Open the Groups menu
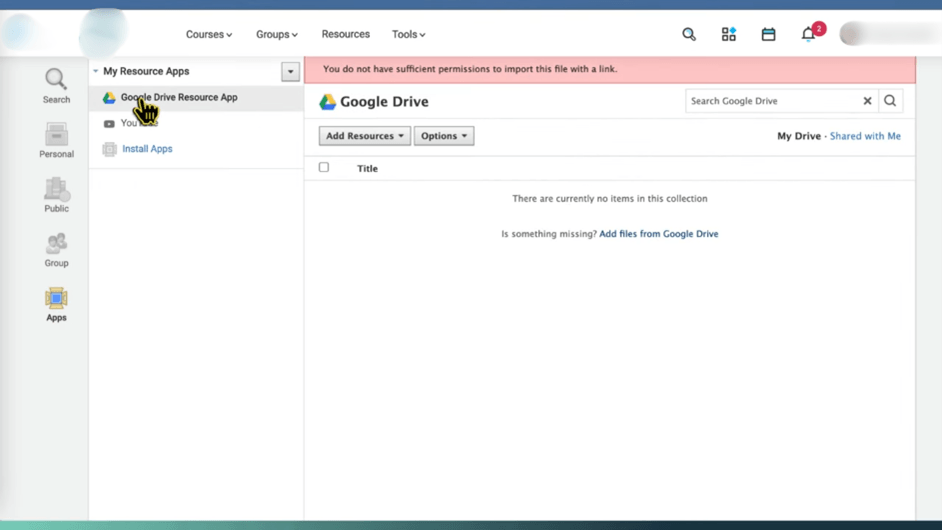The image size is (942, 530). (276, 34)
